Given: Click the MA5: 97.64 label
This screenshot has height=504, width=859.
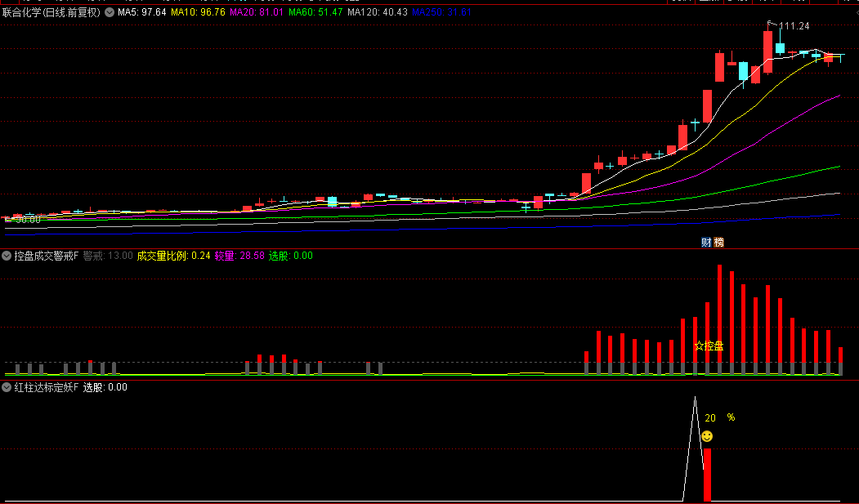Looking at the screenshot, I should [x=142, y=12].
